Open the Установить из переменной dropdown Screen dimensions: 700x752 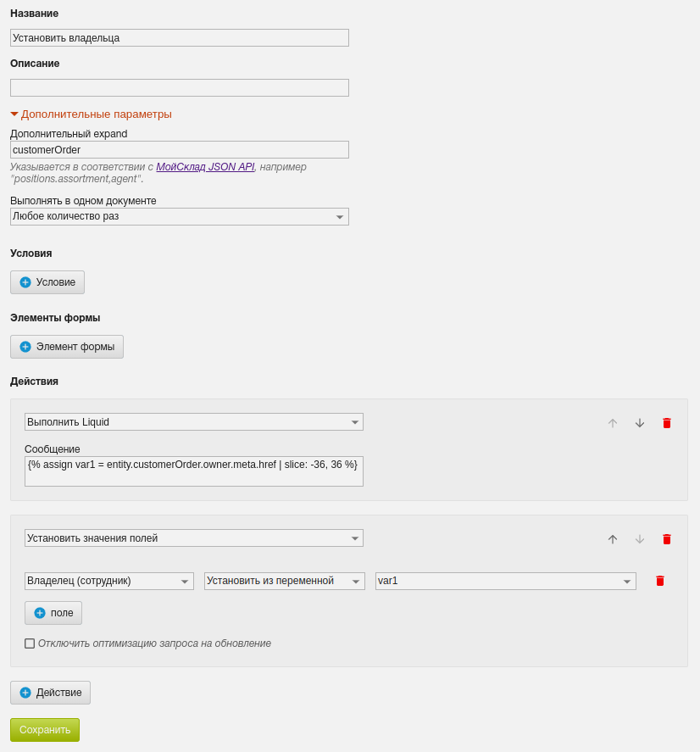pyautogui.click(x=284, y=581)
